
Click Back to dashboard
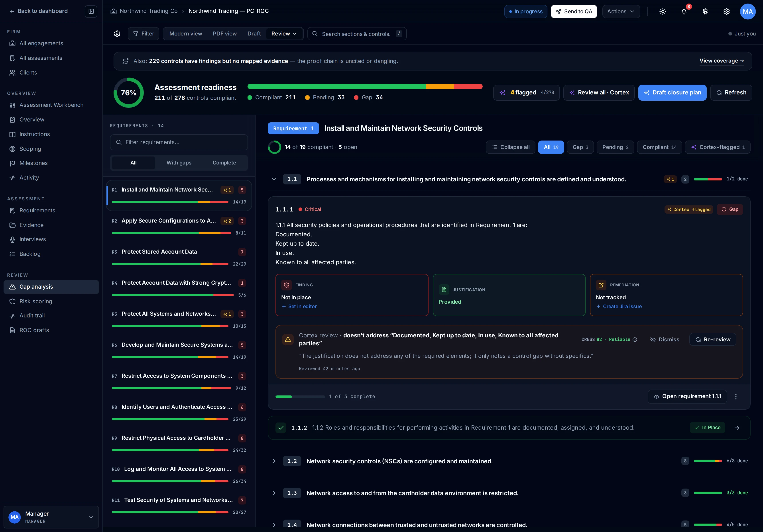(39, 11)
